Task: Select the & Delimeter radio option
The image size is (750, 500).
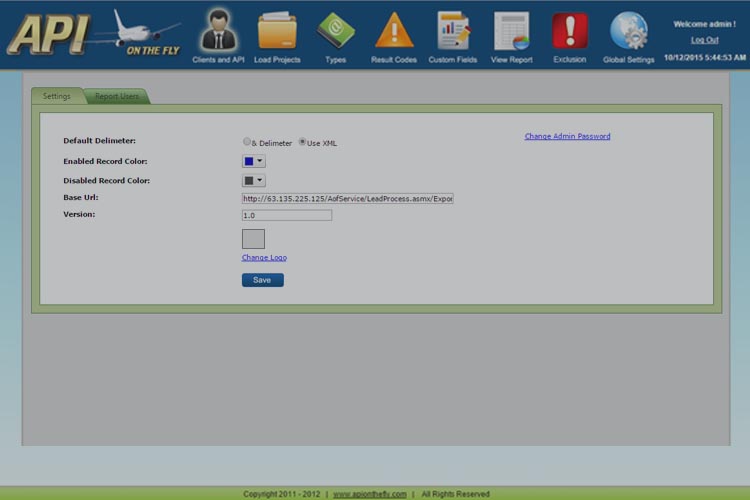Action: click(x=247, y=142)
